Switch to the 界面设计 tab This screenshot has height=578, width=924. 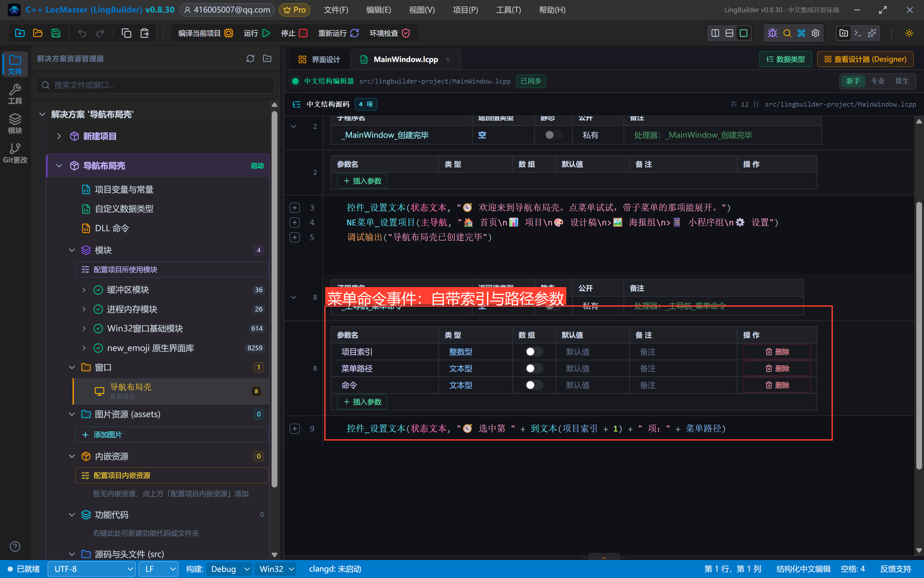[319, 60]
